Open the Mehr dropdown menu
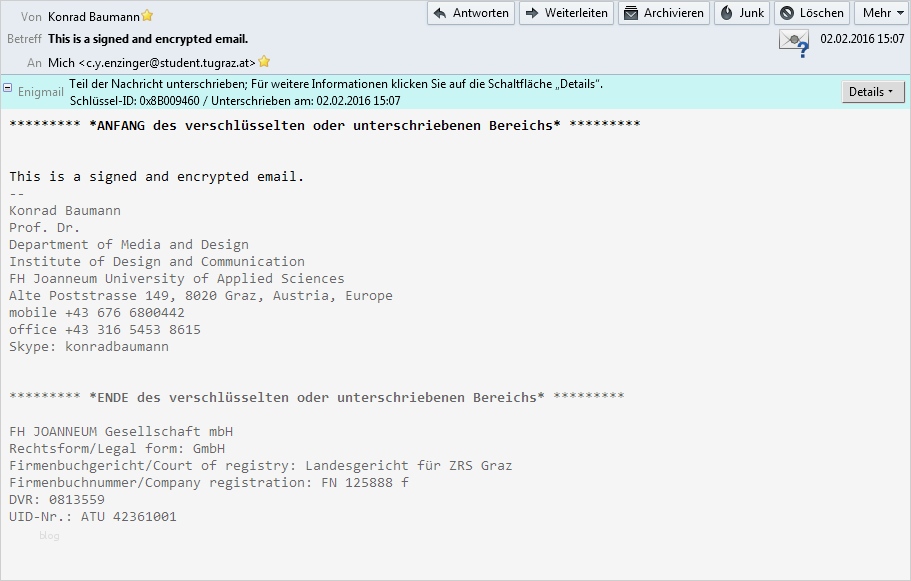The height and width of the screenshot is (581, 911). click(880, 13)
